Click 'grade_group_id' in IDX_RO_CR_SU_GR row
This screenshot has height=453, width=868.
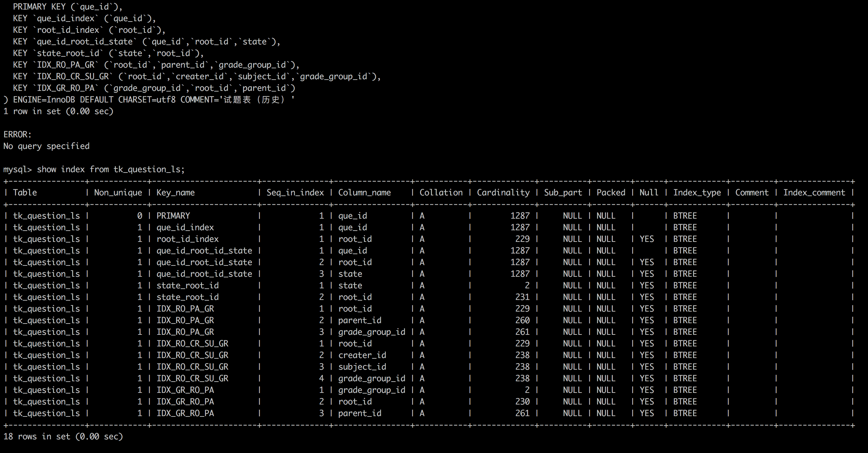371,379
